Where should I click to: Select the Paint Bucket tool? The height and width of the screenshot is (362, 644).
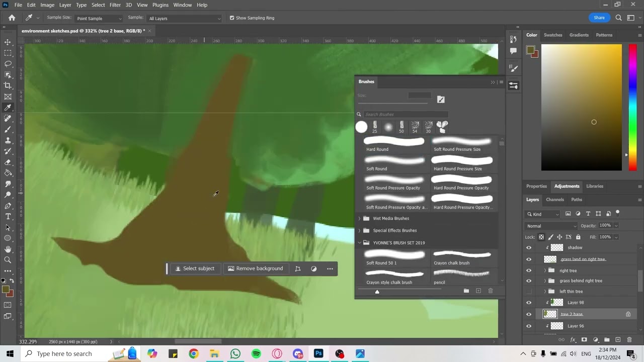8,173
